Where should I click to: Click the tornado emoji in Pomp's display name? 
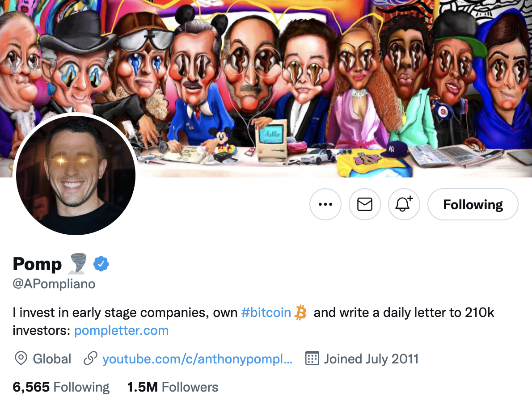[x=76, y=264]
